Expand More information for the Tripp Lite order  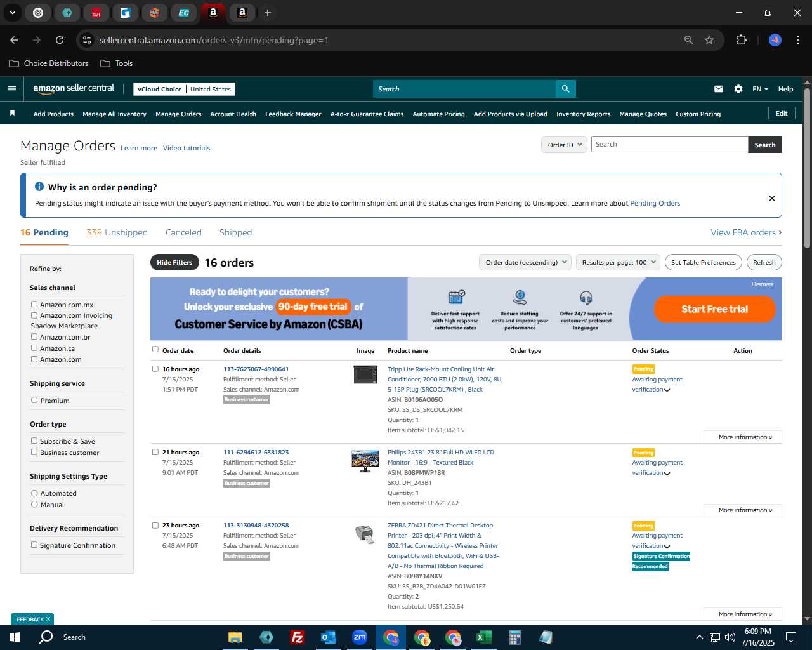pos(742,437)
